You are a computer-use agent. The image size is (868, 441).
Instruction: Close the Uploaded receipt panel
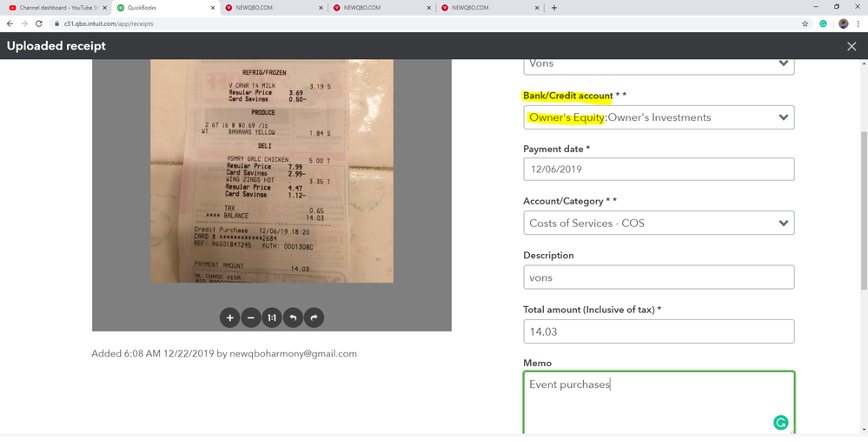click(851, 47)
